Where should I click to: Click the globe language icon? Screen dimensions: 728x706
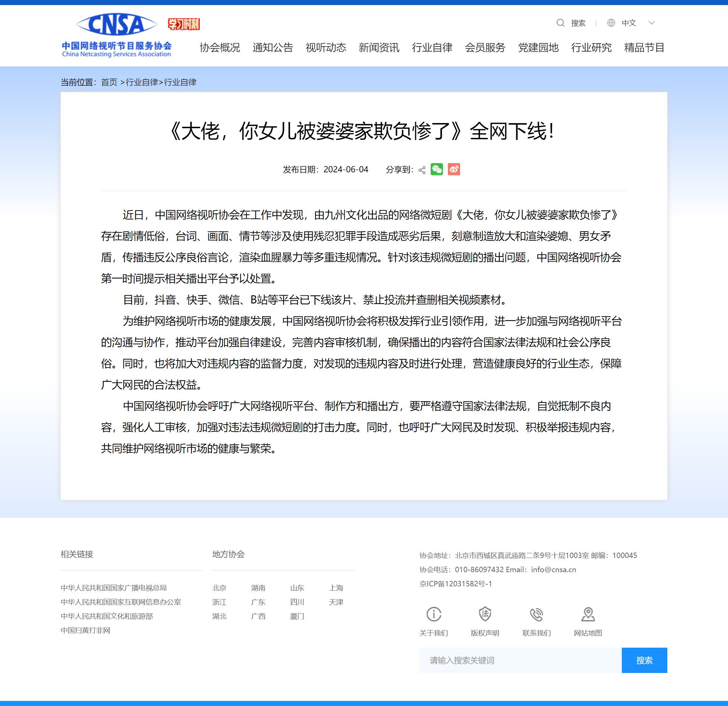[611, 23]
